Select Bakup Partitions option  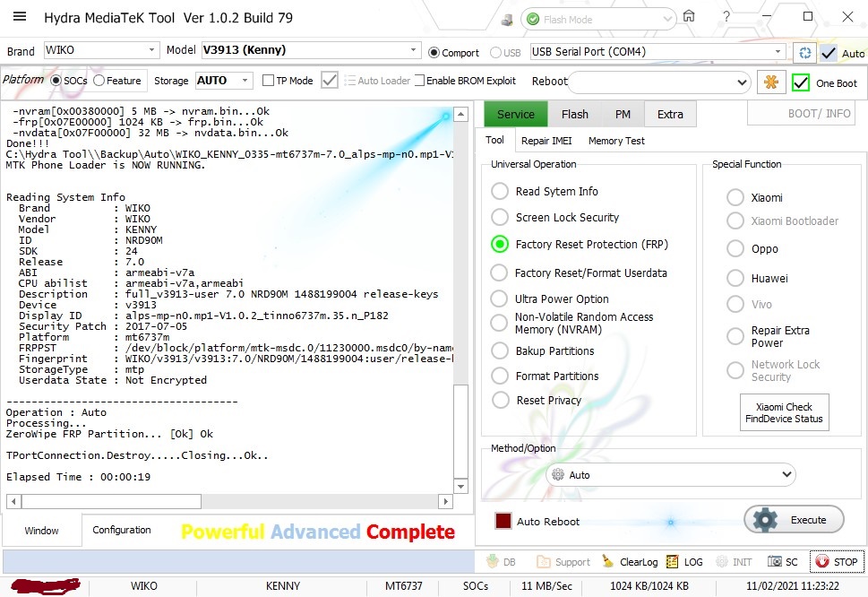point(500,350)
